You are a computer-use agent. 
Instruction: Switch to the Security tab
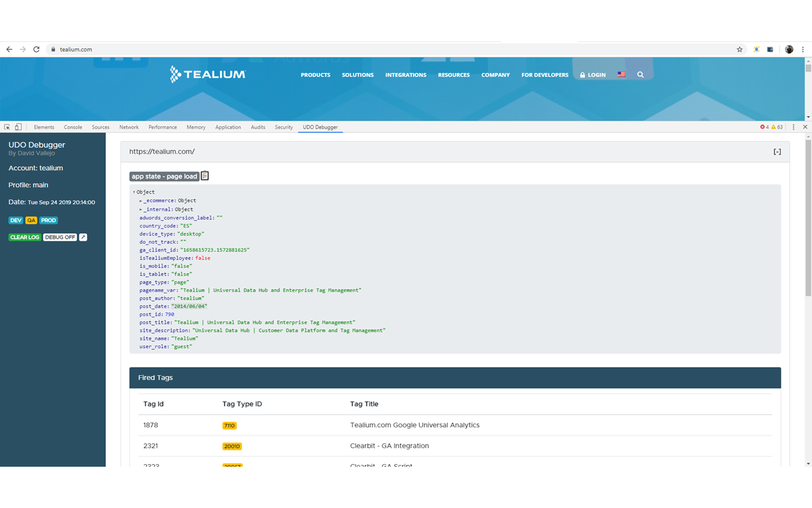coord(284,127)
